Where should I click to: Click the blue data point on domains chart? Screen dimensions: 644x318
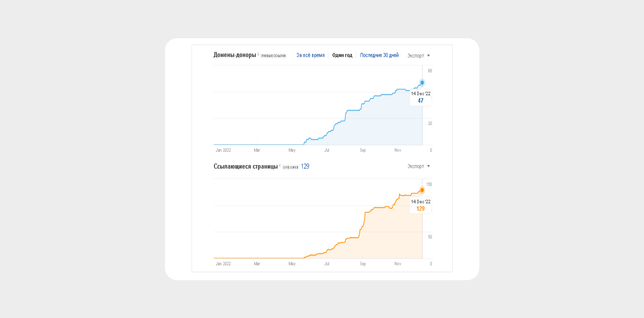[x=422, y=82]
